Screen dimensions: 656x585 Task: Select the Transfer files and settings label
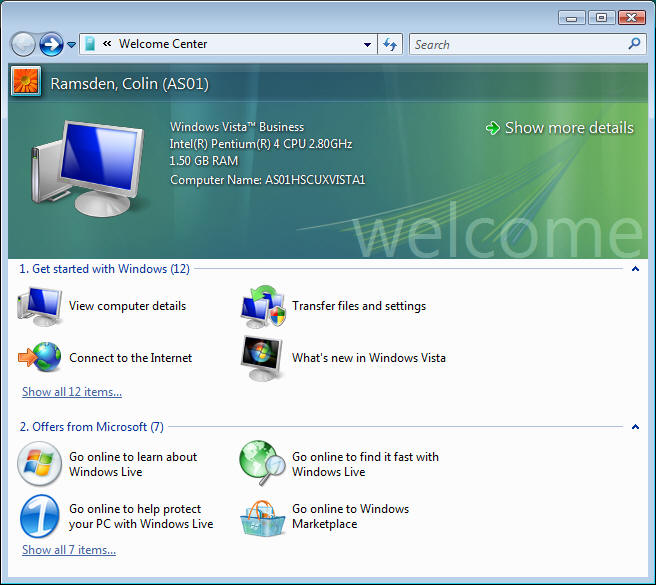[359, 306]
